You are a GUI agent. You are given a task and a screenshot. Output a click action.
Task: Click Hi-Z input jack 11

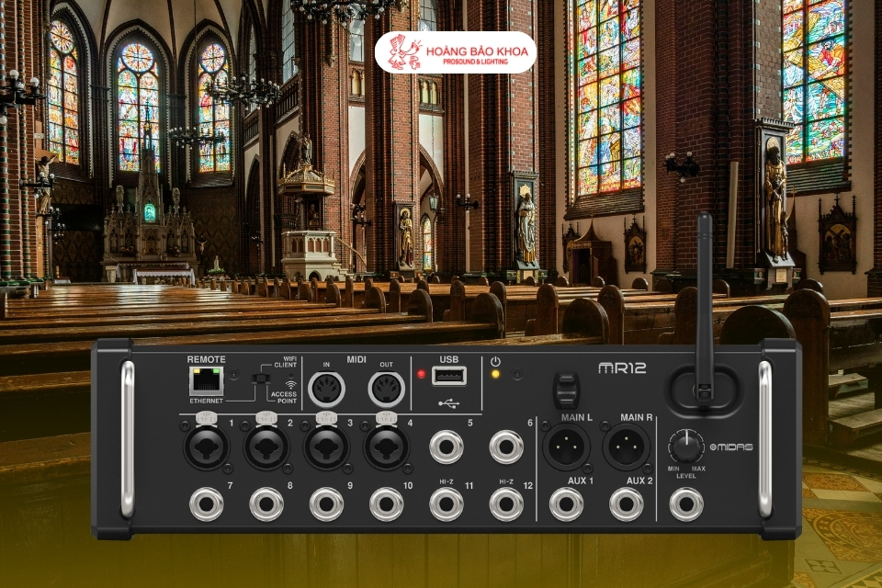447,504
